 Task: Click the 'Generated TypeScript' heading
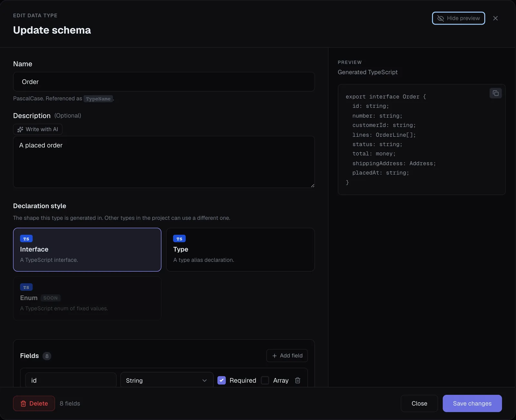click(368, 72)
